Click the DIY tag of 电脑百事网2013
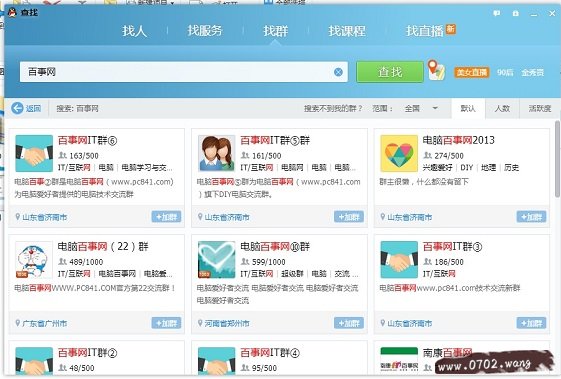The image size is (561, 379). coord(467,167)
